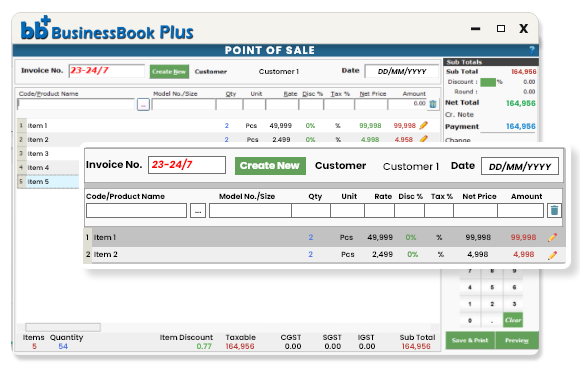Close the BusinessBook Plus window
Screen dimensions: 580x375
523,28
